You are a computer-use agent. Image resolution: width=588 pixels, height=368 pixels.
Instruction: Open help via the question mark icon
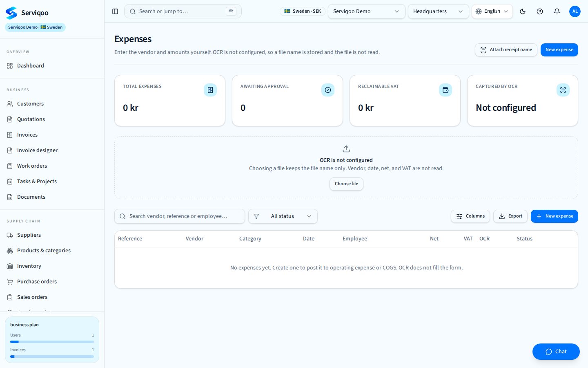point(540,11)
